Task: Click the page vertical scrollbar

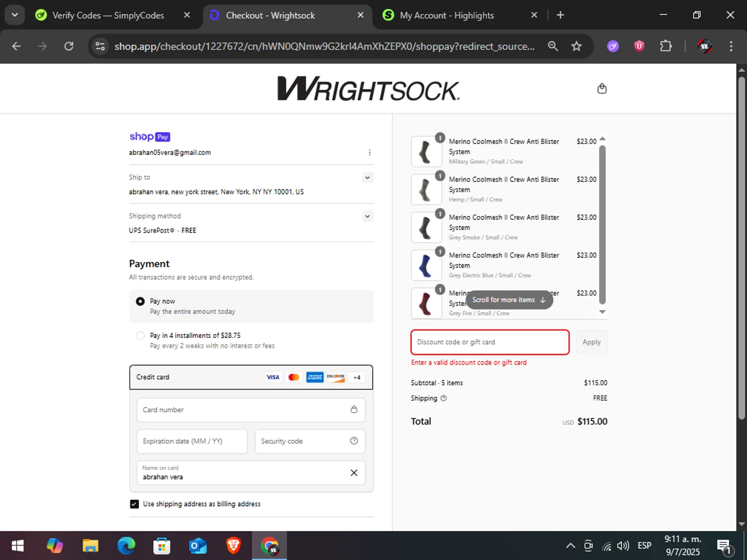Action: point(742,248)
